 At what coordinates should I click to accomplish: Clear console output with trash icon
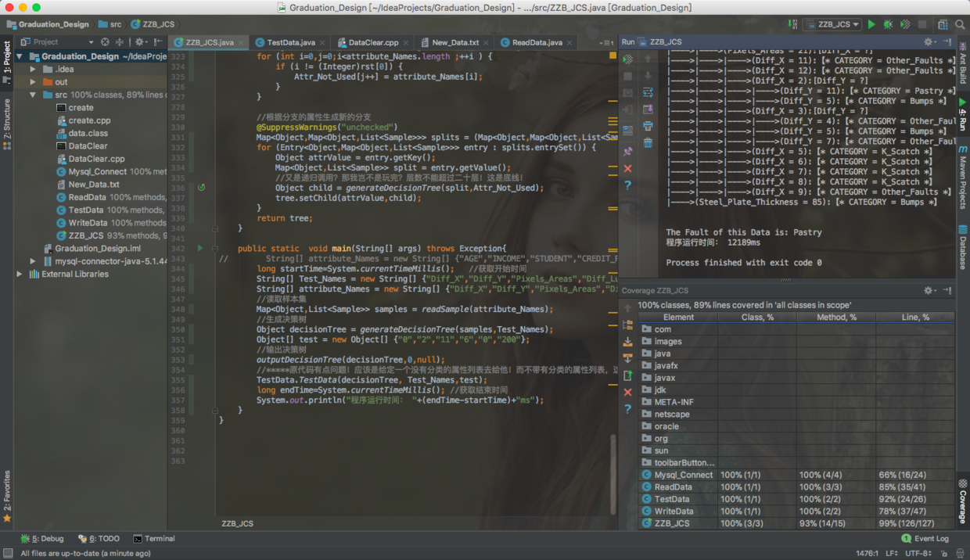[x=648, y=142]
